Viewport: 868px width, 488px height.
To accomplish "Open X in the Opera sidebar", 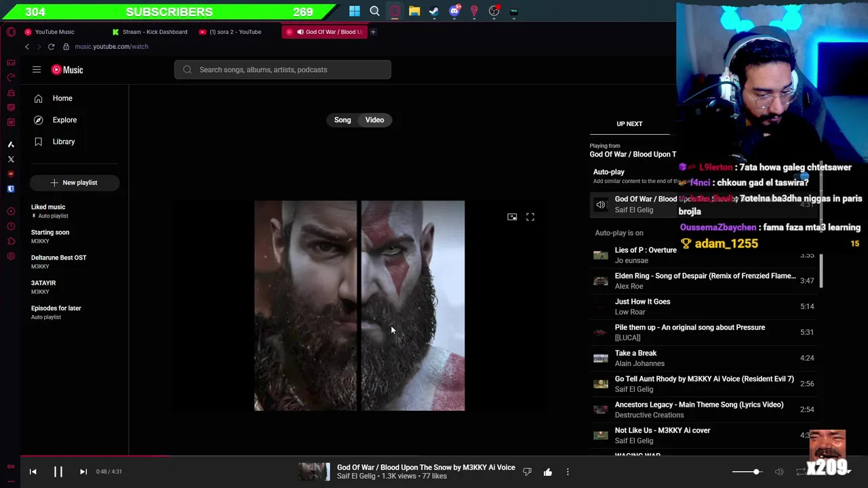I will (11, 159).
